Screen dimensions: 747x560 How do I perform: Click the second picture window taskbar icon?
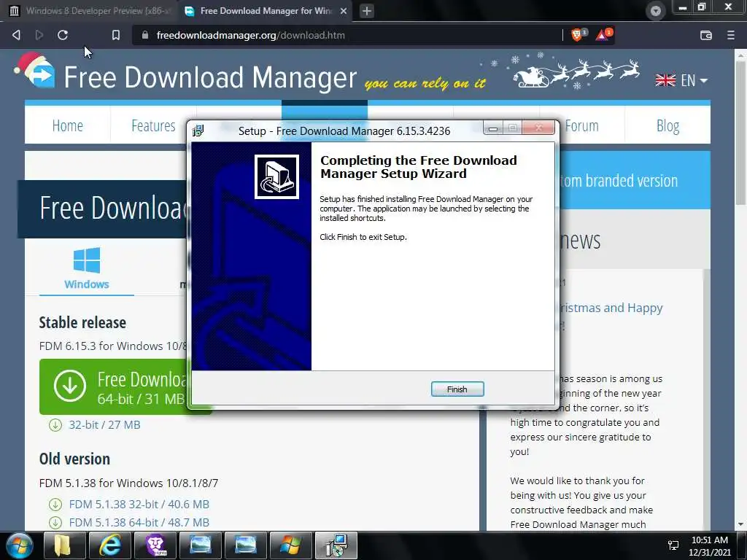click(x=245, y=545)
